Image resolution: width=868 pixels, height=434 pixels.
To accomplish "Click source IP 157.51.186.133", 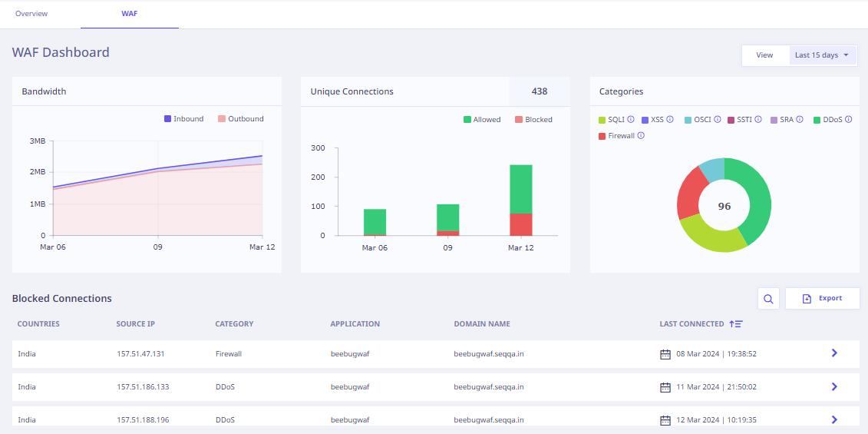I will click(x=143, y=387).
